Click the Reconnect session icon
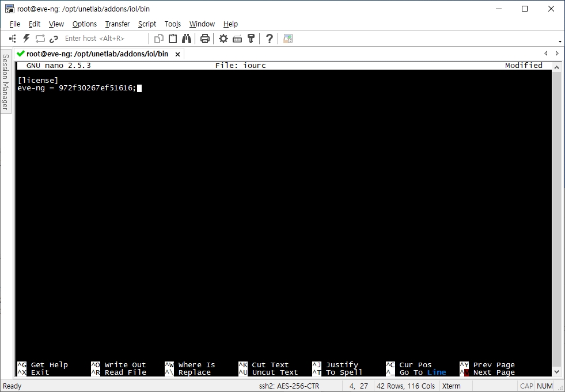 (40, 39)
